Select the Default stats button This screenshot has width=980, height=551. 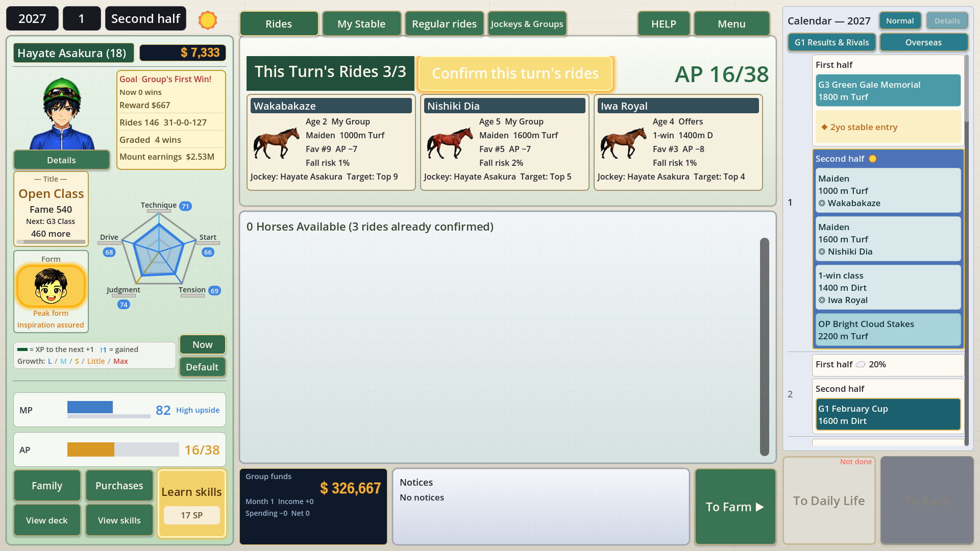[202, 367]
